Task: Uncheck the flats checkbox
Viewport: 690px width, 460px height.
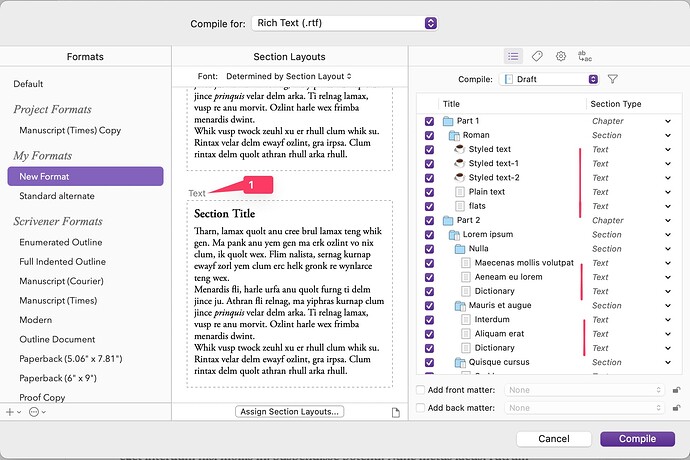Action: pyautogui.click(x=429, y=206)
